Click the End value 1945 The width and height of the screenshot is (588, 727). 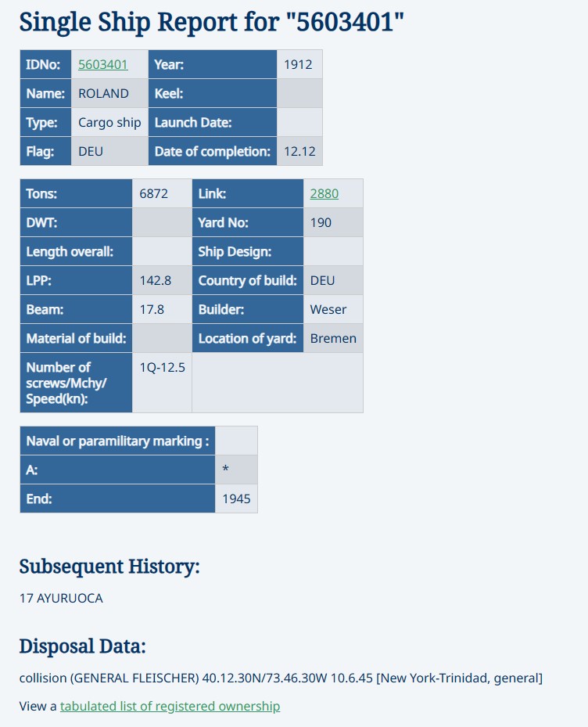tap(236, 499)
